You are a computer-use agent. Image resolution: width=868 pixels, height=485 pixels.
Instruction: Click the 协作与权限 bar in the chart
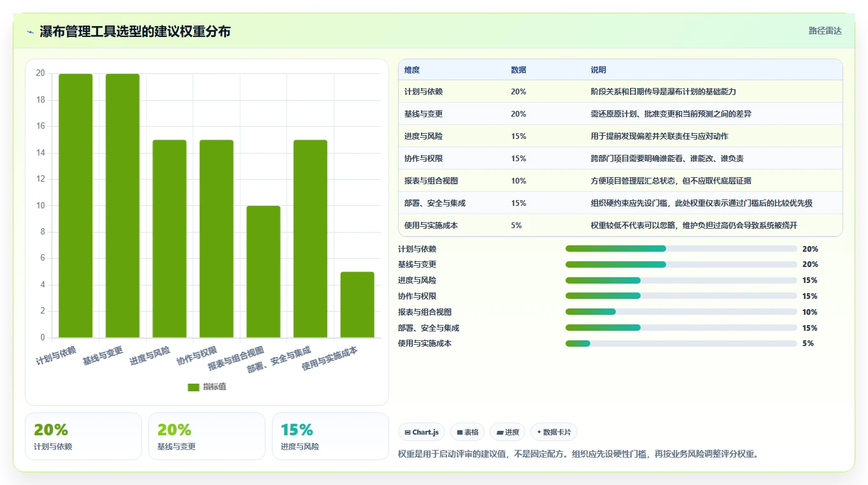[x=217, y=239]
